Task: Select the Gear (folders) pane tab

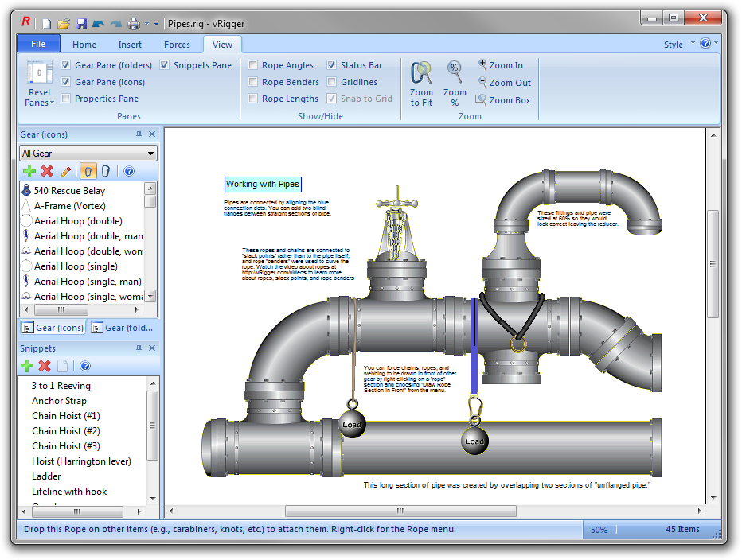Action: point(122,327)
